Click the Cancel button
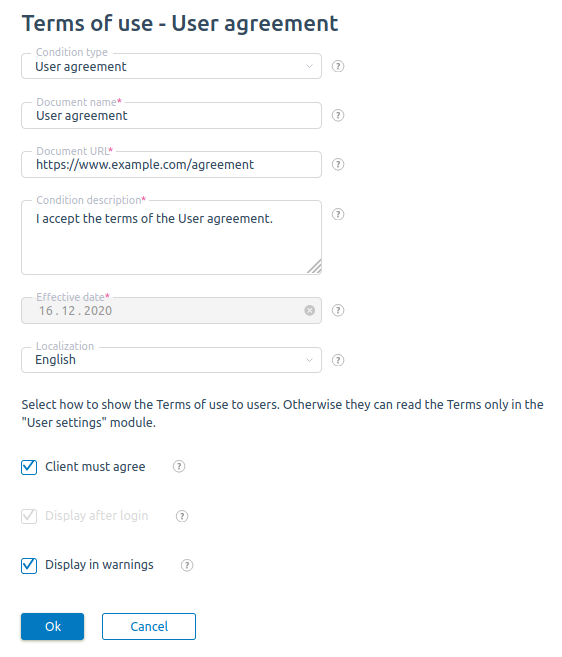562x657 pixels. pos(149,626)
